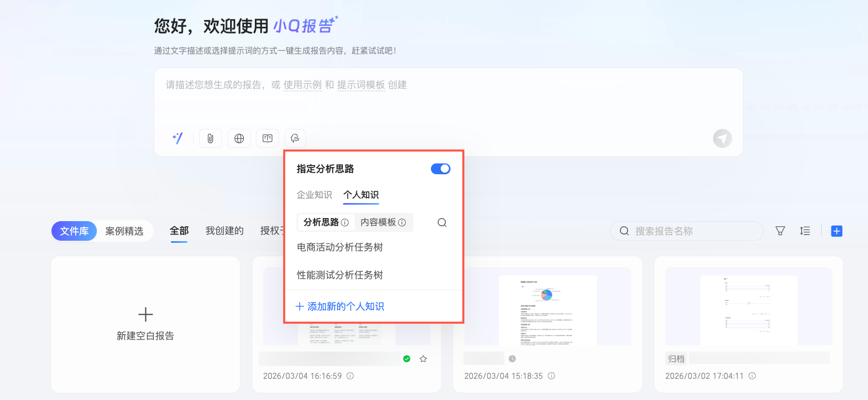Click the funnel filter icon
This screenshot has height=400, width=868.
(x=780, y=231)
